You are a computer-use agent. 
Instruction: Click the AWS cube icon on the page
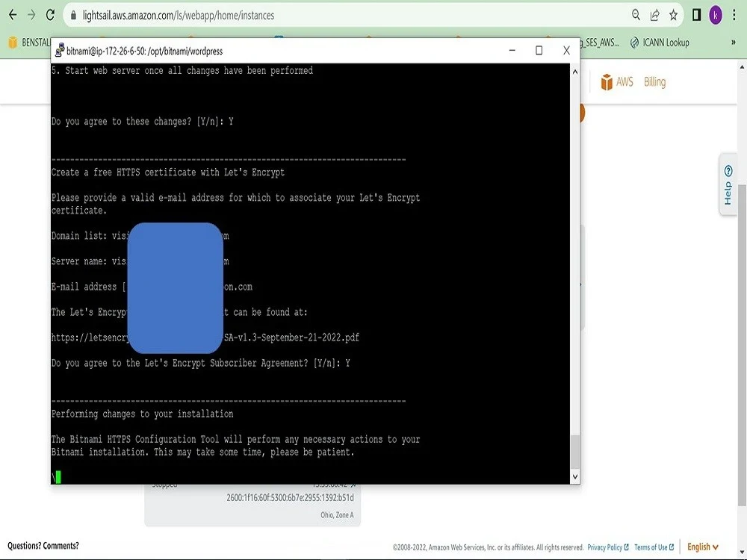pos(607,82)
